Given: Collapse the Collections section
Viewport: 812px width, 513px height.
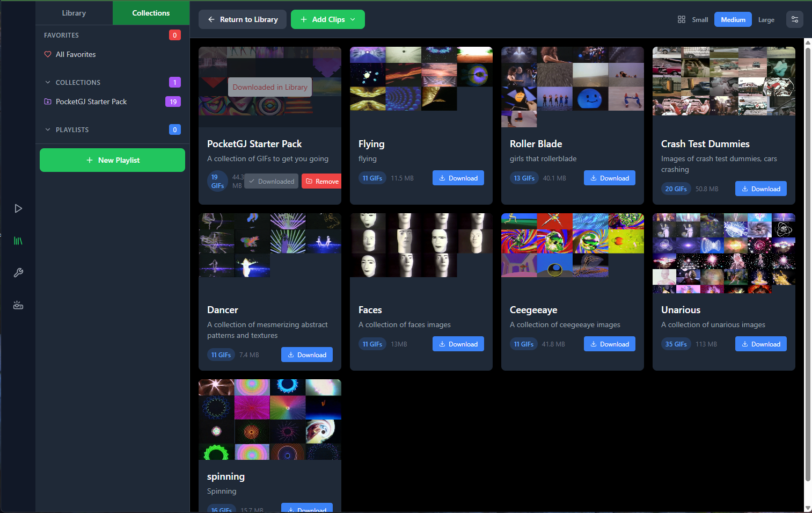Looking at the screenshot, I should click(x=48, y=82).
